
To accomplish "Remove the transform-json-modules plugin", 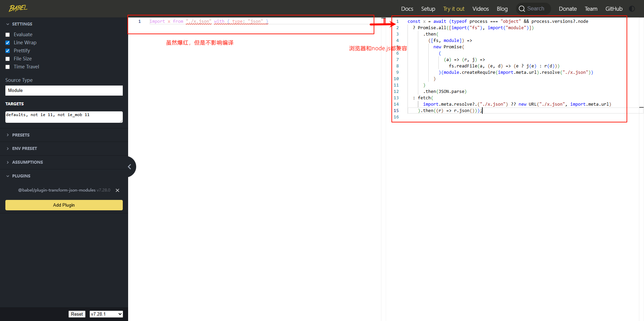I will tap(117, 190).
